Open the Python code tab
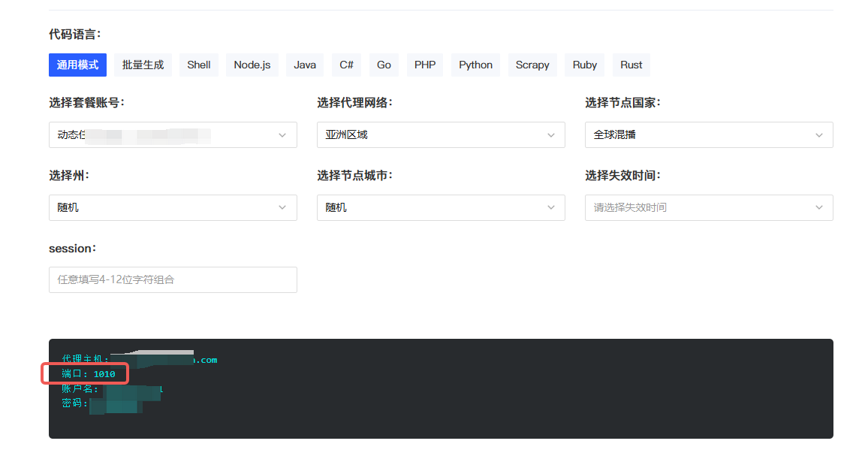 tap(475, 65)
